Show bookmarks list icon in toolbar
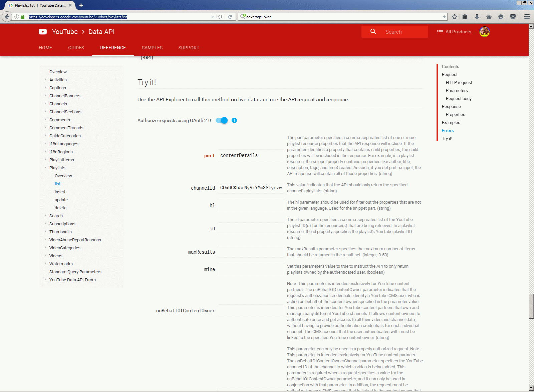The width and height of the screenshot is (534, 392). [465, 17]
